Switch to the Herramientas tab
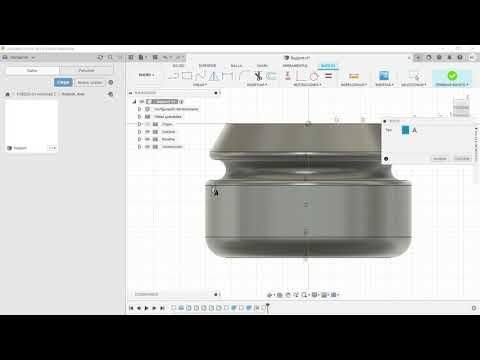The image size is (480, 360). click(x=295, y=66)
